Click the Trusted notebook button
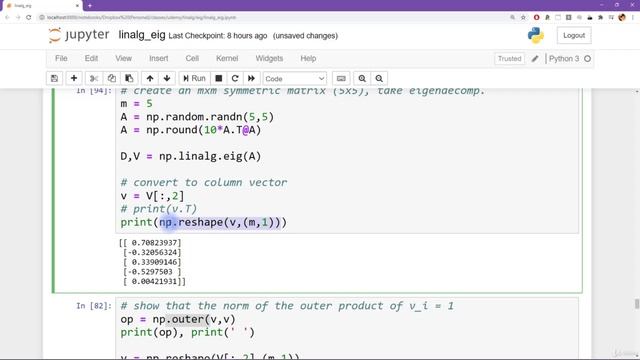Viewport: 640px width, 360px height. click(x=509, y=58)
